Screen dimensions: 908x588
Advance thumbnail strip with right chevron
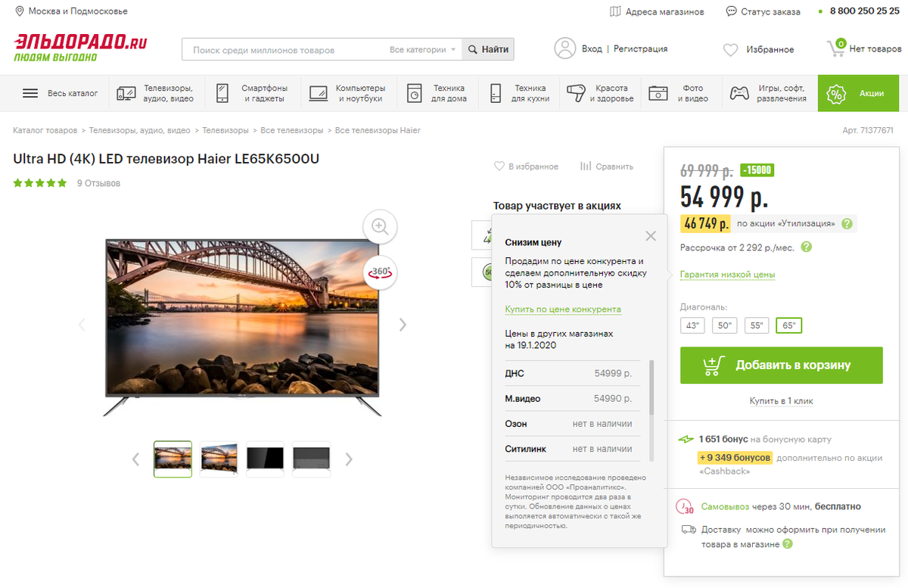tap(349, 459)
